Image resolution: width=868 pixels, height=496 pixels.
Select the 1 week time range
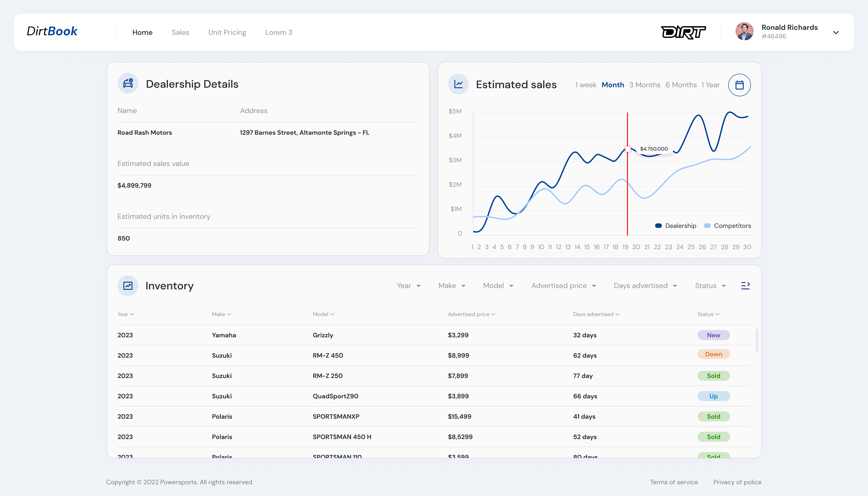585,85
